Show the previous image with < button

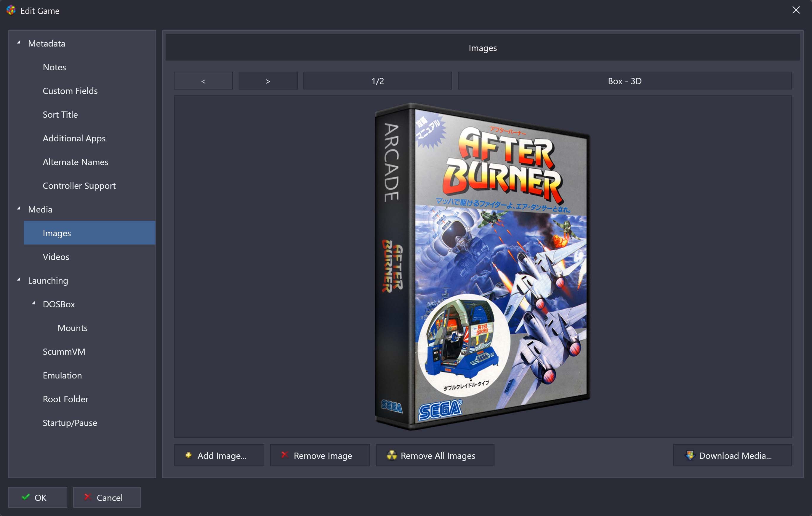[203, 81]
